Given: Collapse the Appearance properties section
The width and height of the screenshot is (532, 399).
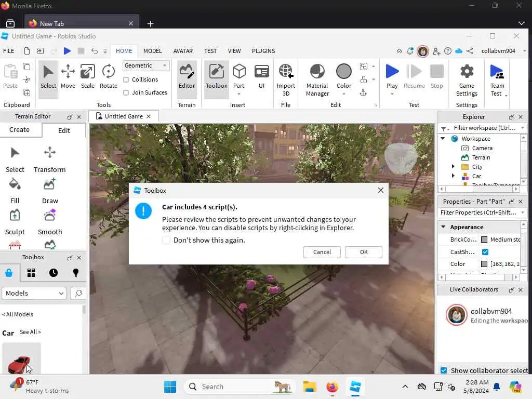Looking at the screenshot, I should pos(443,227).
